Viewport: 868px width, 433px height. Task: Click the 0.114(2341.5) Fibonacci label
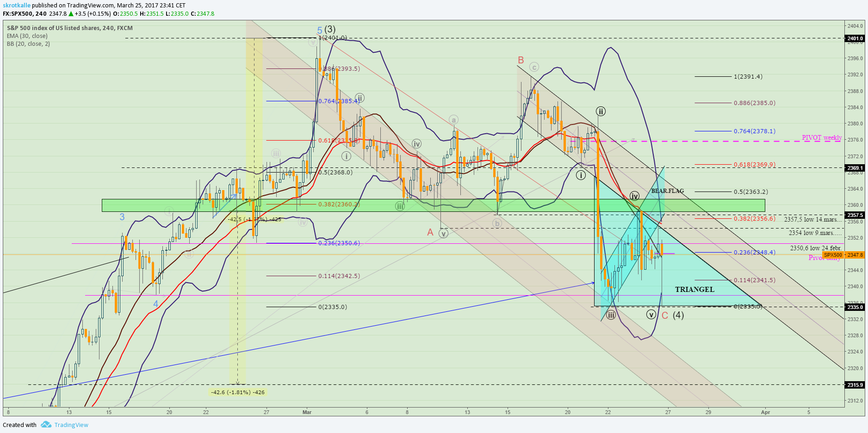pyautogui.click(x=755, y=280)
